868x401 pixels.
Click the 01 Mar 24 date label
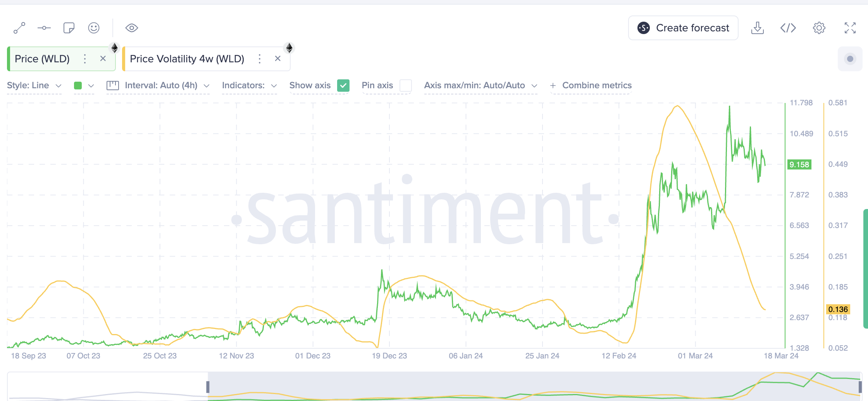695,356
